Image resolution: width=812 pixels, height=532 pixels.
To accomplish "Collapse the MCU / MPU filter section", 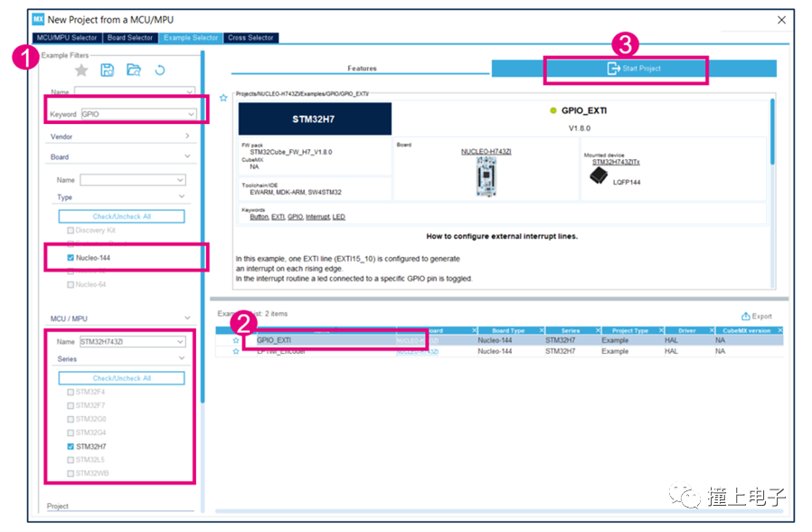I will click(187, 318).
